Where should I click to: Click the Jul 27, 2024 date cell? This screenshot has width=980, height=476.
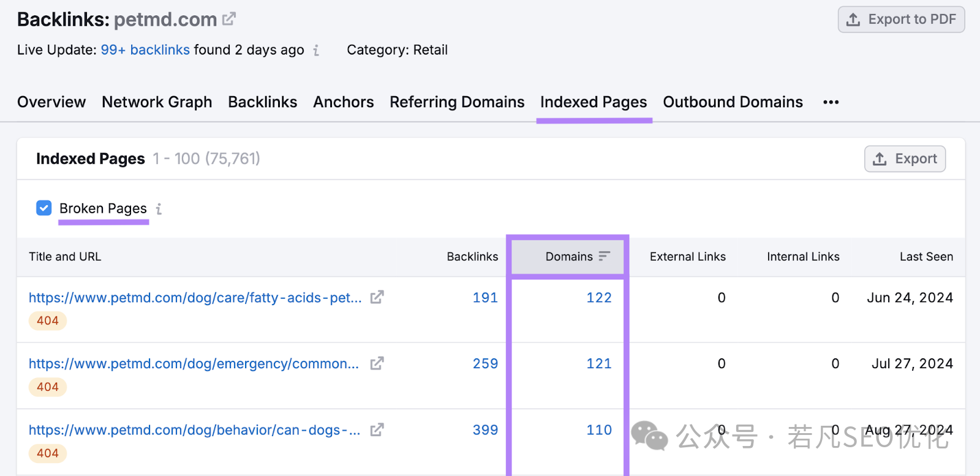(912, 364)
